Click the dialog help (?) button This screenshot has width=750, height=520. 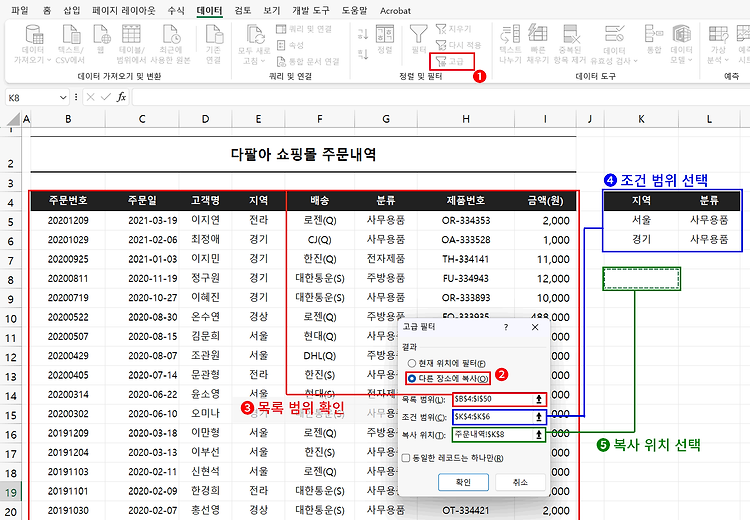pyautogui.click(x=506, y=327)
